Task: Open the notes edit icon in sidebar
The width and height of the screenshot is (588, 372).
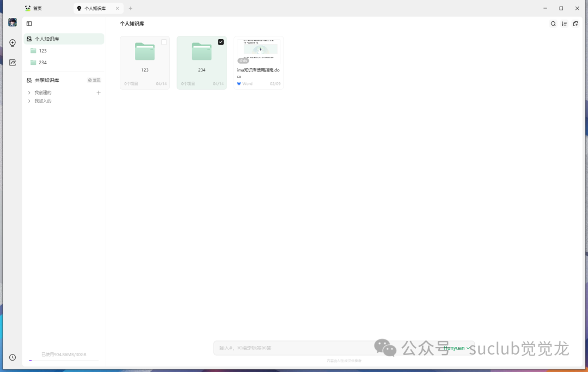Action: click(13, 63)
